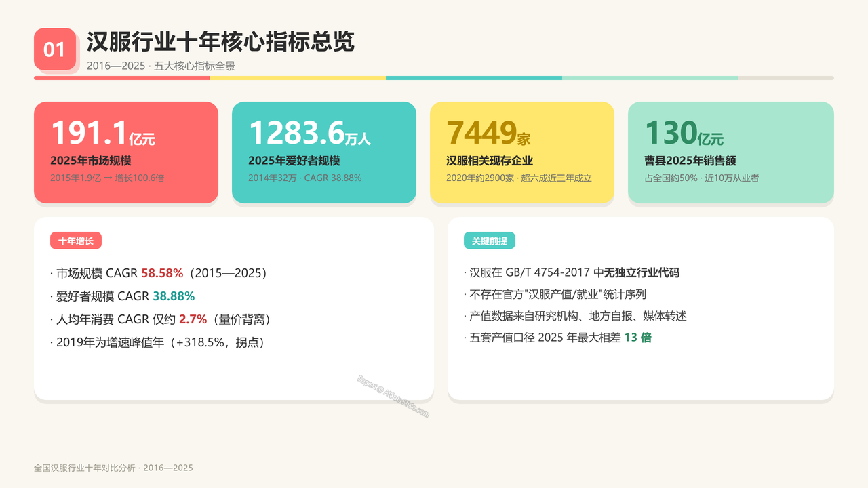868x488 pixels.
Task: Click footer 全国汉服行业十年对比分析 · 2016—2025
Action: point(113,468)
